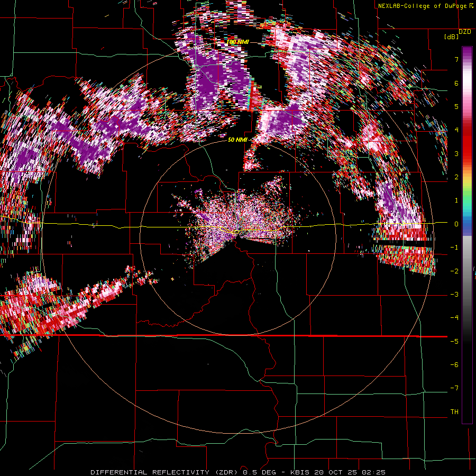Screen dimensions: 476x476
Task: Click the -6 value on the color scale
Action: coord(454,365)
